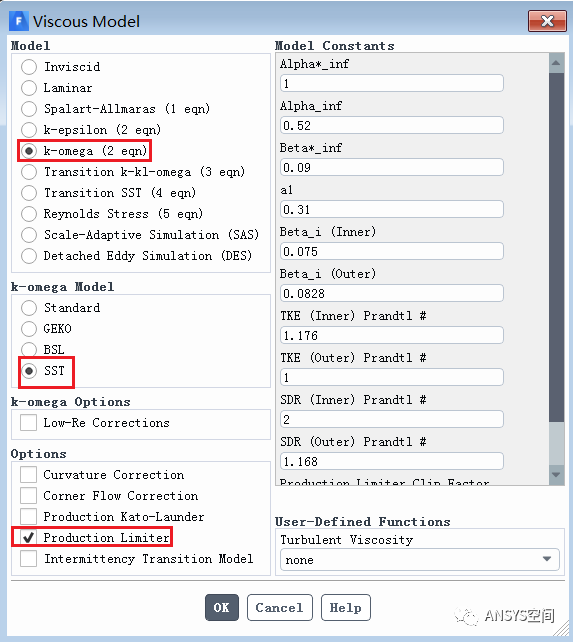This screenshot has height=642, width=573.
Task: Choose Detached Eddy Simulation (DES)
Action: tap(29, 256)
